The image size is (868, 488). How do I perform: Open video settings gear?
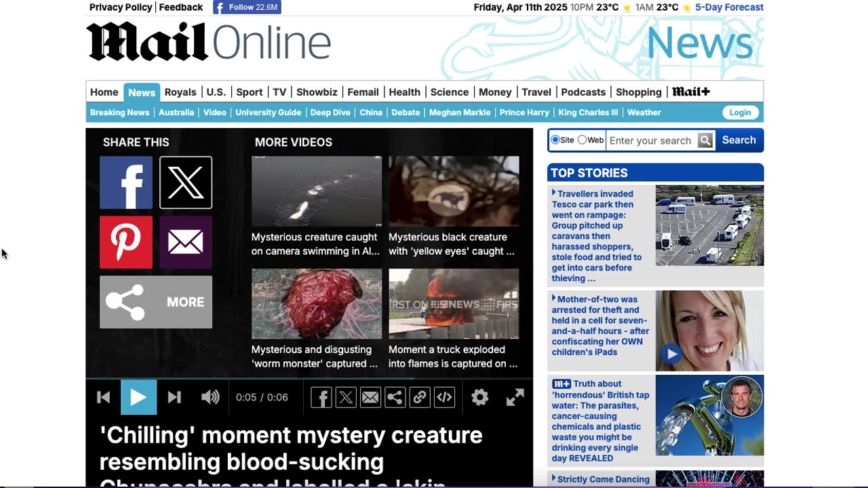tap(480, 397)
